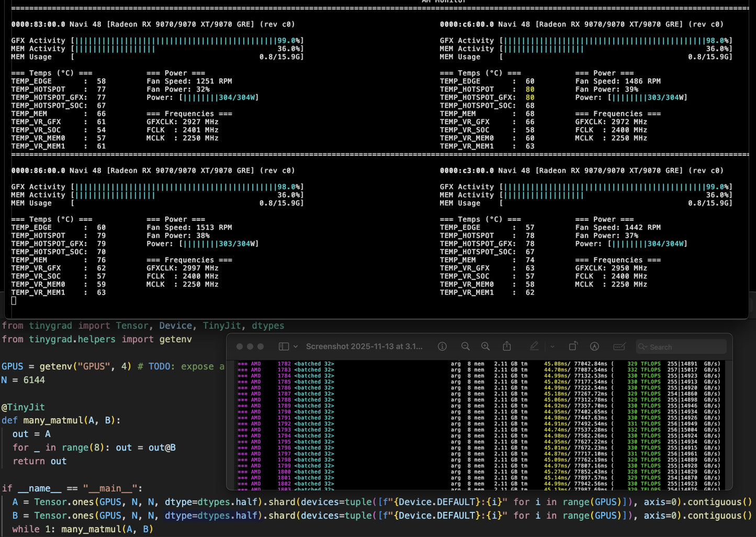The width and height of the screenshot is (756, 537).
Task: Click the form filling toolbar icon
Action: (x=619, y=346)
